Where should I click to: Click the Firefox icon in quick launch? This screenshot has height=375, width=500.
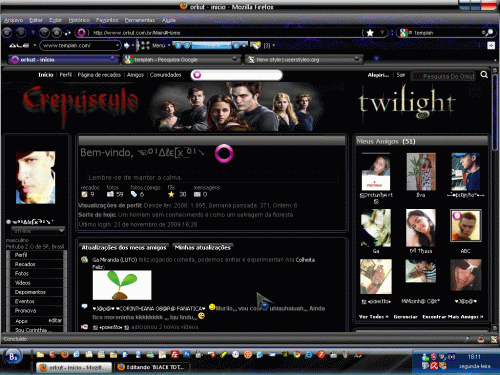[65, 355]
